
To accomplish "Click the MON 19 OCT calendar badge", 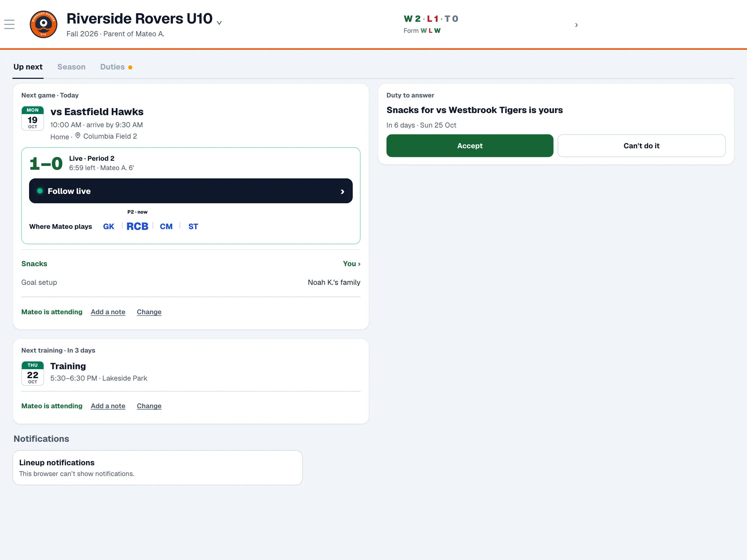I will coord(33,118).
